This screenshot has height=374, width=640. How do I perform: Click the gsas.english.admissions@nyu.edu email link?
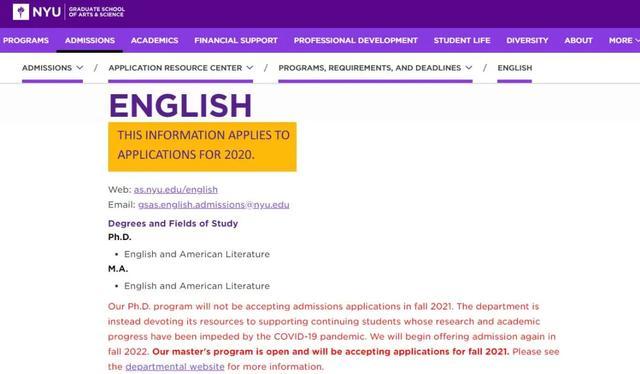coord(213,205)
